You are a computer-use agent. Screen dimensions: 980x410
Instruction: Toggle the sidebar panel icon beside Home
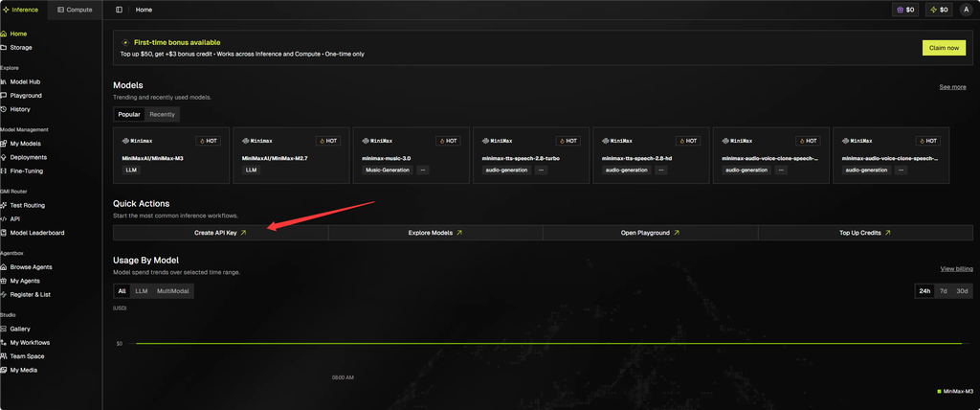coord(119,10)
